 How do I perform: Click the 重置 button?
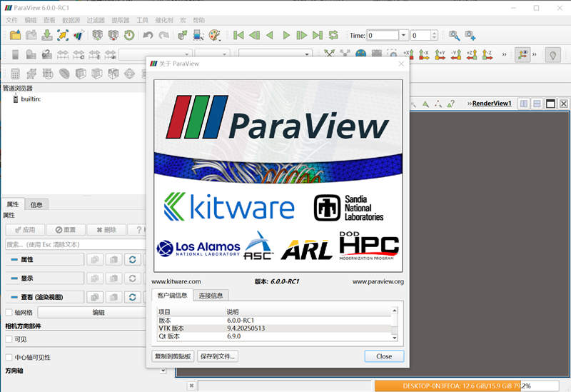[66, 230]
